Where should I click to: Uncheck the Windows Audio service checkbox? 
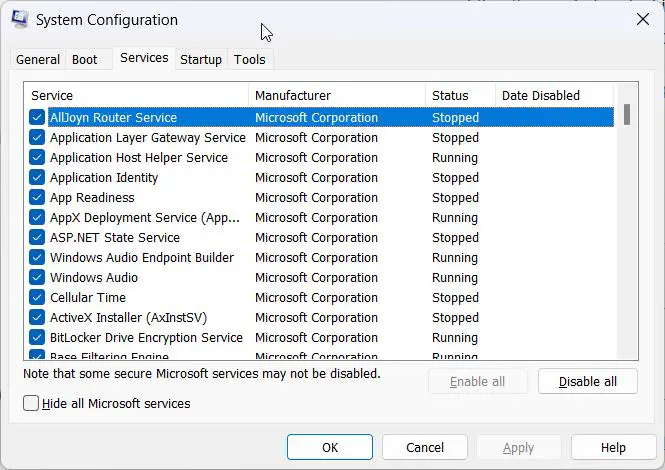coord(37,277)
